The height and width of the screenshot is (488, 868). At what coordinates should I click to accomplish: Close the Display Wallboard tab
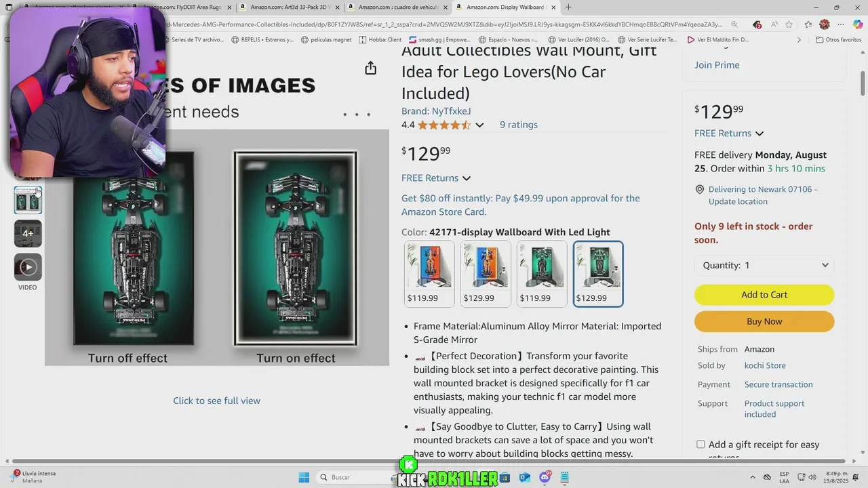pos(553,7)
